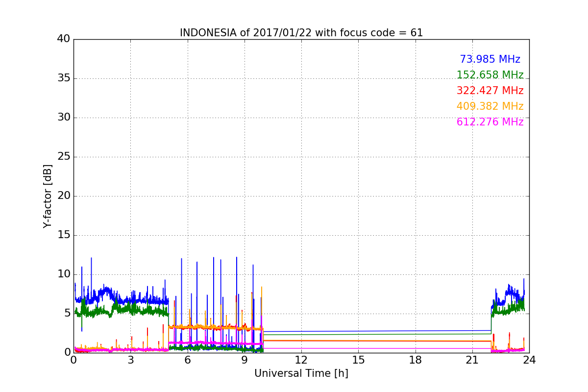Select the magenta 612.276 MHz legend label

coord(490,122)
